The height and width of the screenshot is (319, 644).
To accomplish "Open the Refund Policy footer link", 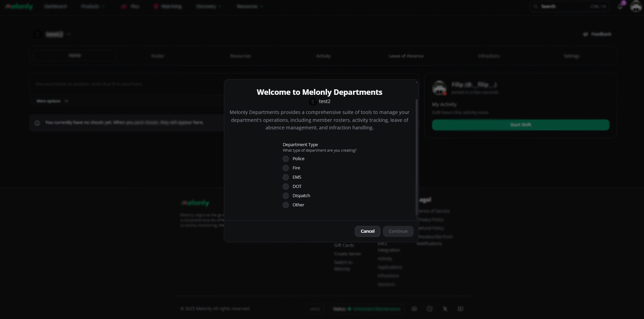I will [431, 228].
